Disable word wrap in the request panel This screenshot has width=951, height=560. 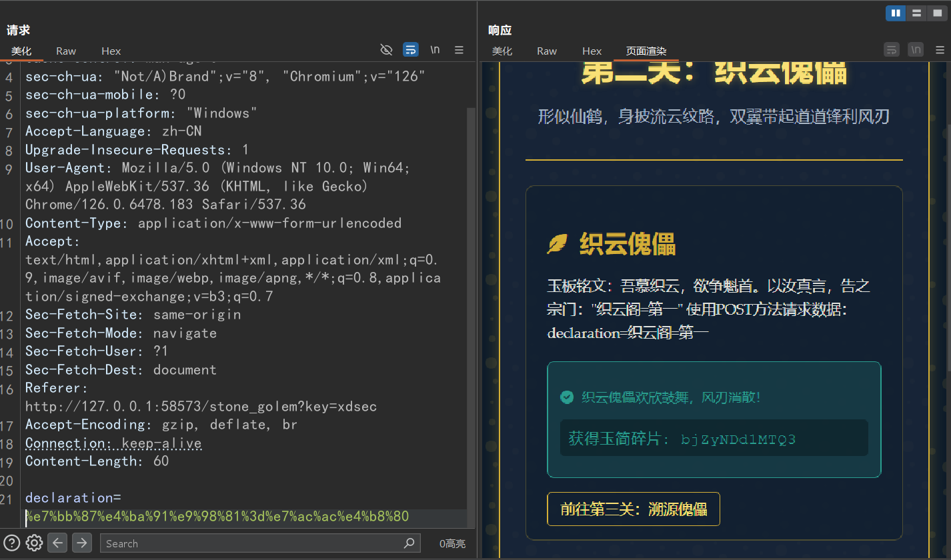[x=411, y=49]
